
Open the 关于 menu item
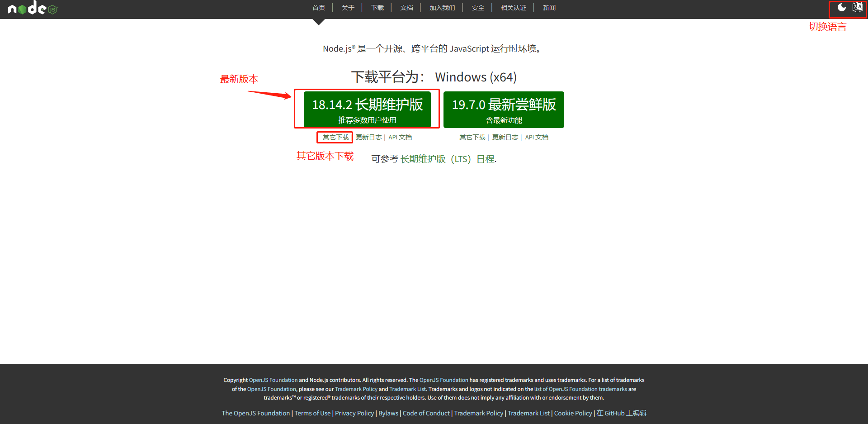(348, 8)
